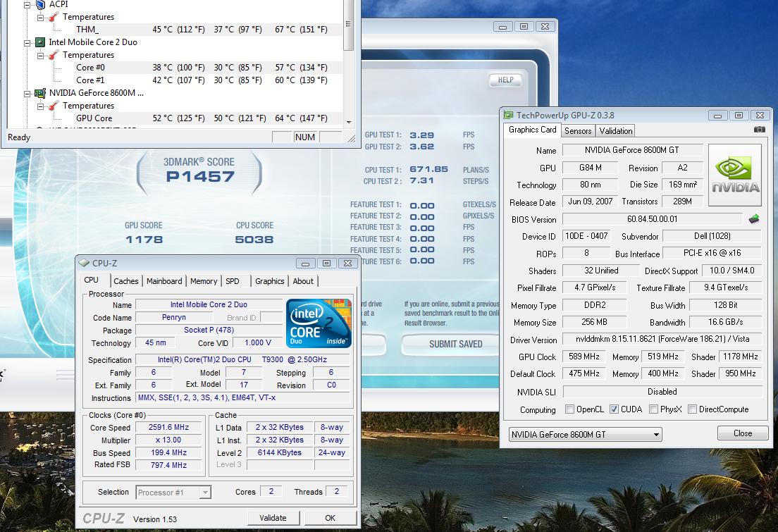Collapse the ACPI tree node
The height and width of the screenshot is (532, 778).
27,5
